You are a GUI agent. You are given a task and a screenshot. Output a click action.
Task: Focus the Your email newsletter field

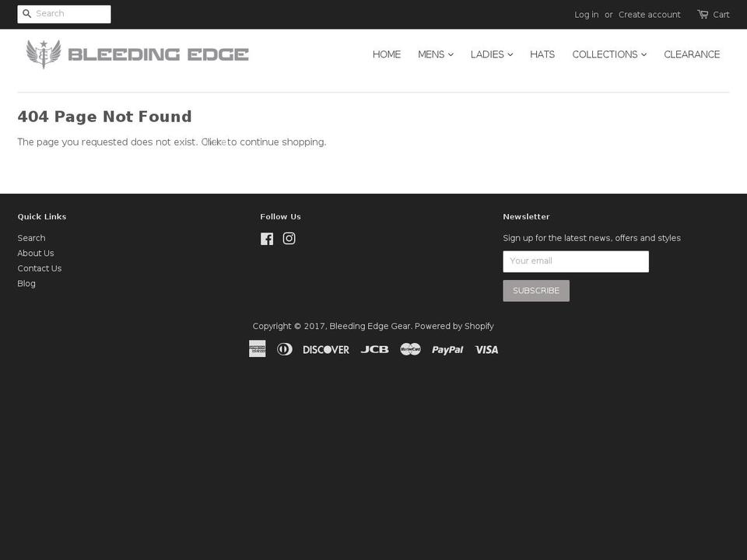pos(576,261)
